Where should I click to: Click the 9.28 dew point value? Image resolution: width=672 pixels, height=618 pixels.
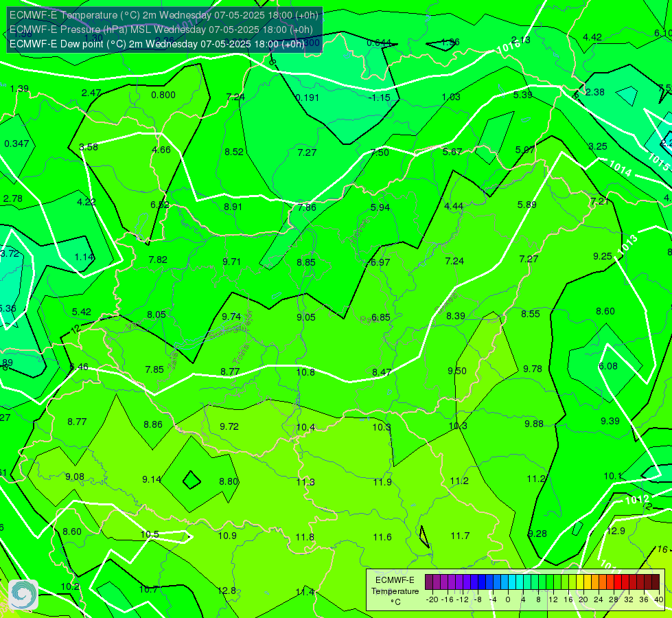tap(537, 534)
